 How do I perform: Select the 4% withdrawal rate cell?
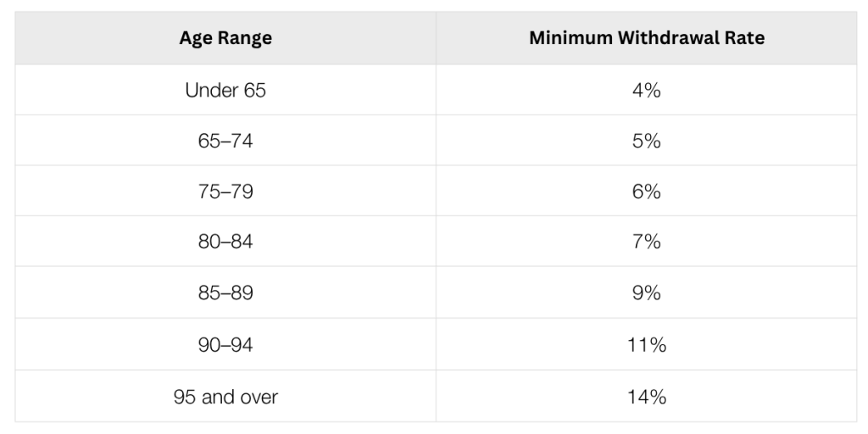click(646, 90)
